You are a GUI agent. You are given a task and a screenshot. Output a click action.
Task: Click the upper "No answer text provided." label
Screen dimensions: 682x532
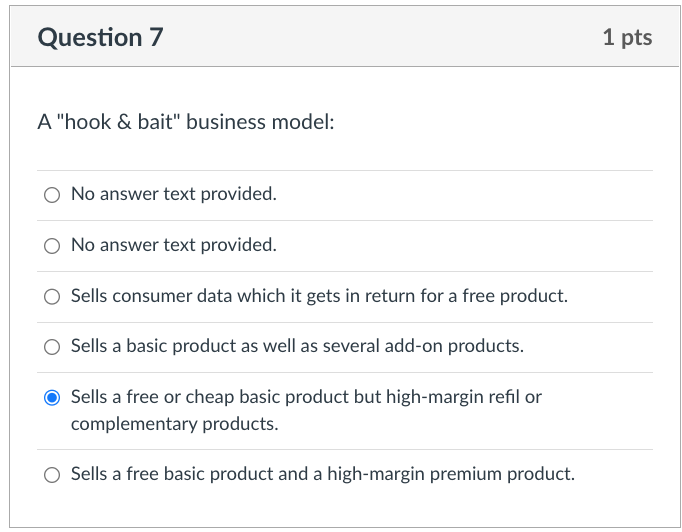click(174, 194)
